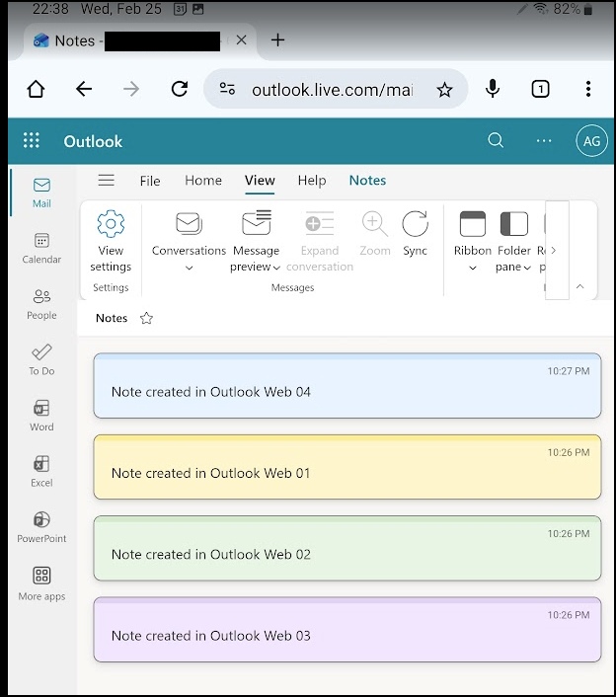Open the File tab
616x697 pixels.
coord(150,181)
